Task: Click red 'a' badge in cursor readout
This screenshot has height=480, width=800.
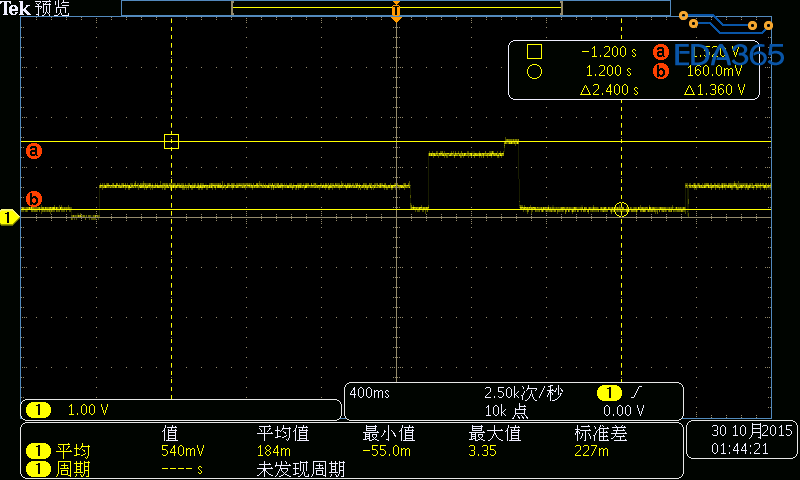Action: 661,52
